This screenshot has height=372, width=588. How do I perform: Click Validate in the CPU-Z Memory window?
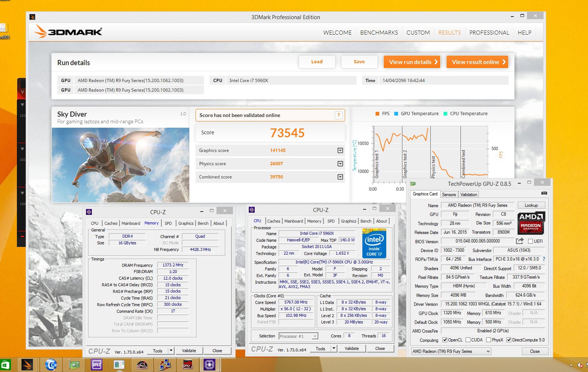coord(189,351)
